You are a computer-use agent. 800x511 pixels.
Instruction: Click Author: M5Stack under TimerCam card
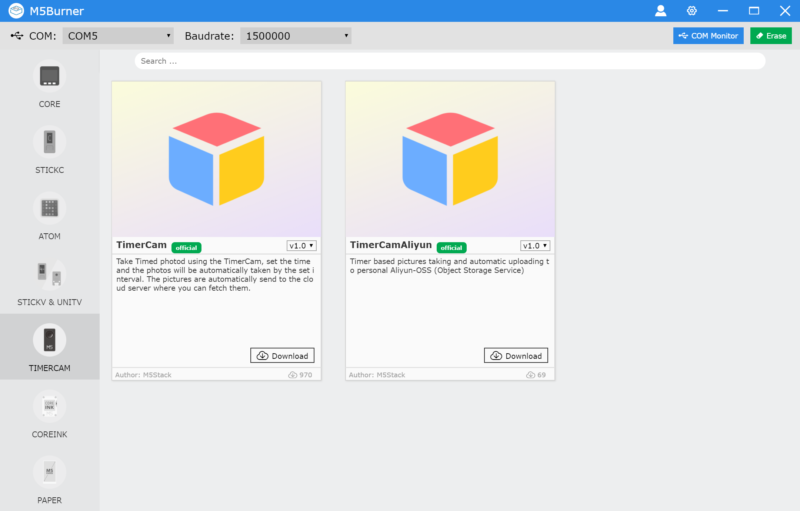(143, 375)
